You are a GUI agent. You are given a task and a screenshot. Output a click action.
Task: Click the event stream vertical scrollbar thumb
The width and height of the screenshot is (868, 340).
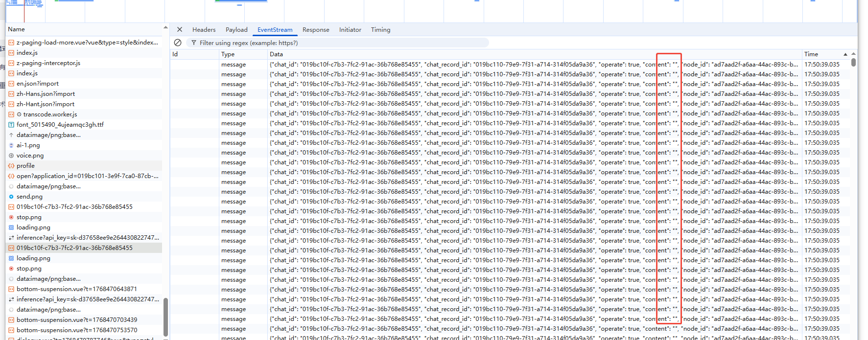(x=853, y=63)
